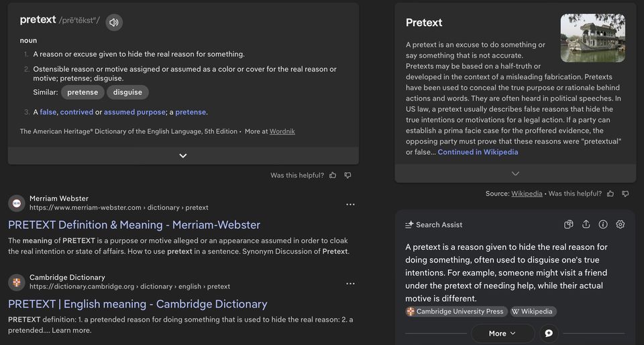Screen dimensions: 644x345
Task: Open PRETEXT English meaning Cambridge result
Action: pyautogui.click(x=138, y=304)
